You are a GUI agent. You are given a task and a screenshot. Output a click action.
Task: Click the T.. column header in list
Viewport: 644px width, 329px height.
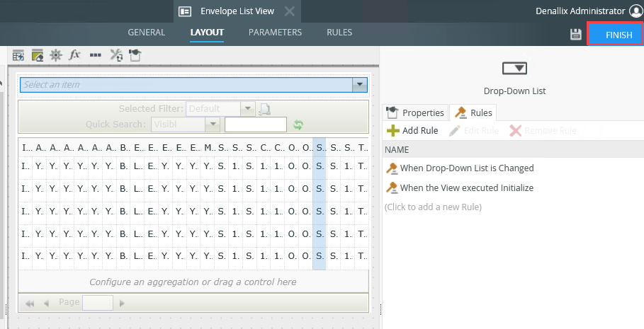362,148
